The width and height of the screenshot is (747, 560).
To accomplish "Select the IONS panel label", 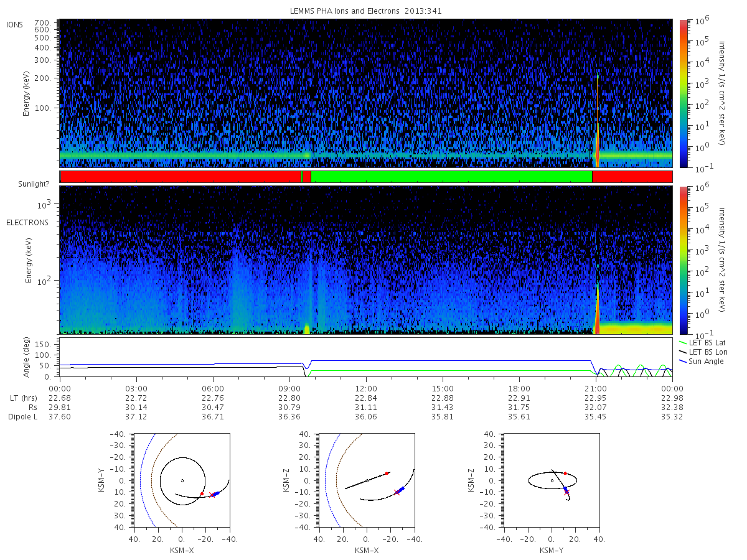I will click(x=15, y=24).
